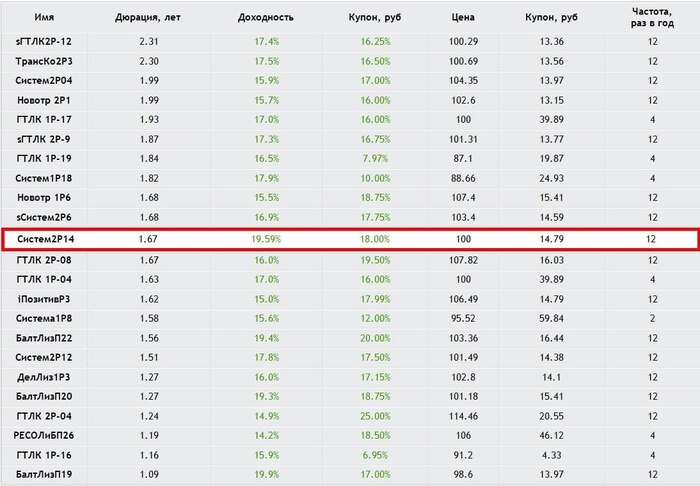Select the iПозитивР3 bond name
The image size is (700, 486).
point(44,299)
